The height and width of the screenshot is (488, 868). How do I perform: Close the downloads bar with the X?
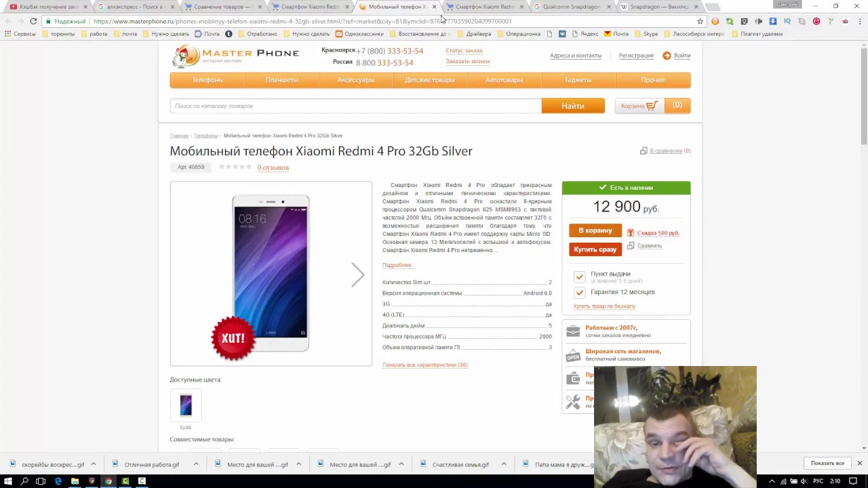(859, 463)
